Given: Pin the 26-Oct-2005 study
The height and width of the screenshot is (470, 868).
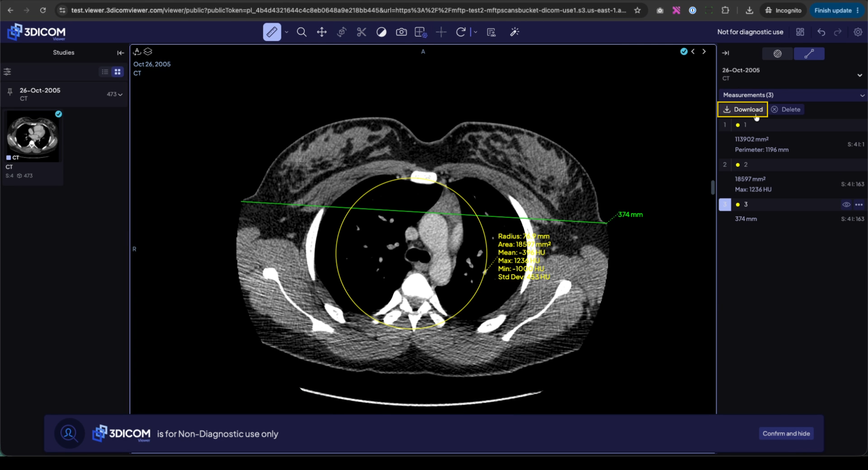Looking at the screenshot, I should pyautogui.click(x=9, y=93).
